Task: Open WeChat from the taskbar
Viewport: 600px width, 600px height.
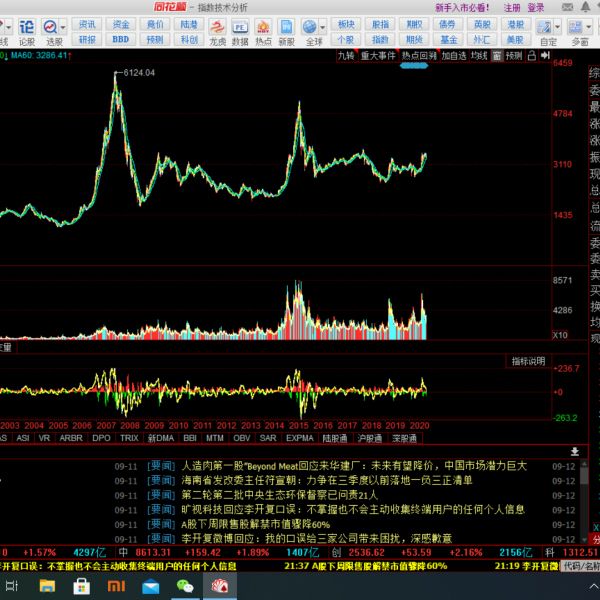Action: (x=185, y=586)
